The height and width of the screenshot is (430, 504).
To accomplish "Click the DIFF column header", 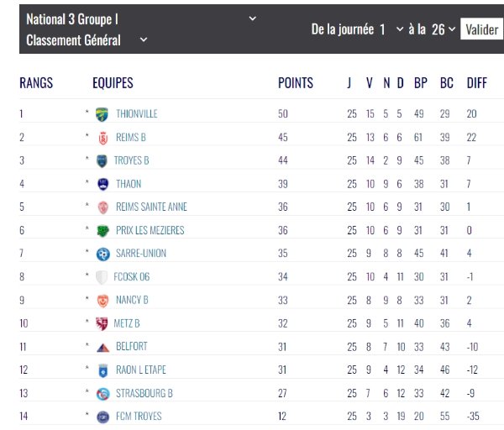I will coord(476,83).
